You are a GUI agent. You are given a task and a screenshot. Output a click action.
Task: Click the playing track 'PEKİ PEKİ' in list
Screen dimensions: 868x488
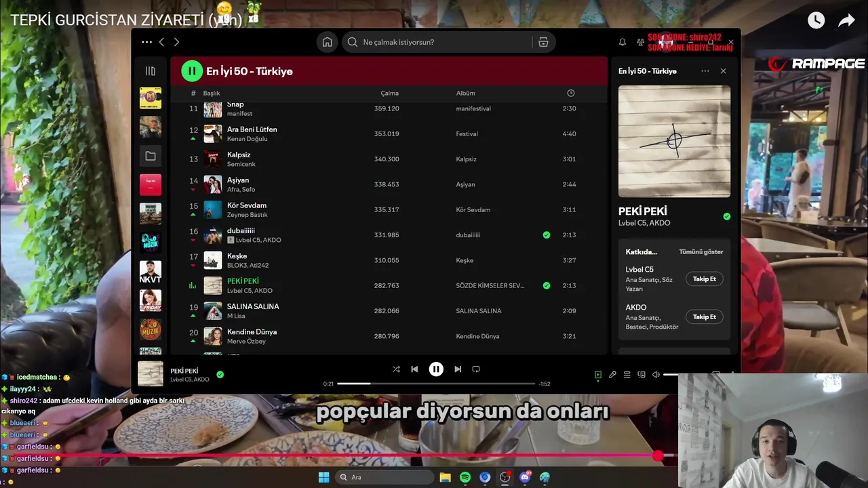(243, 281)
